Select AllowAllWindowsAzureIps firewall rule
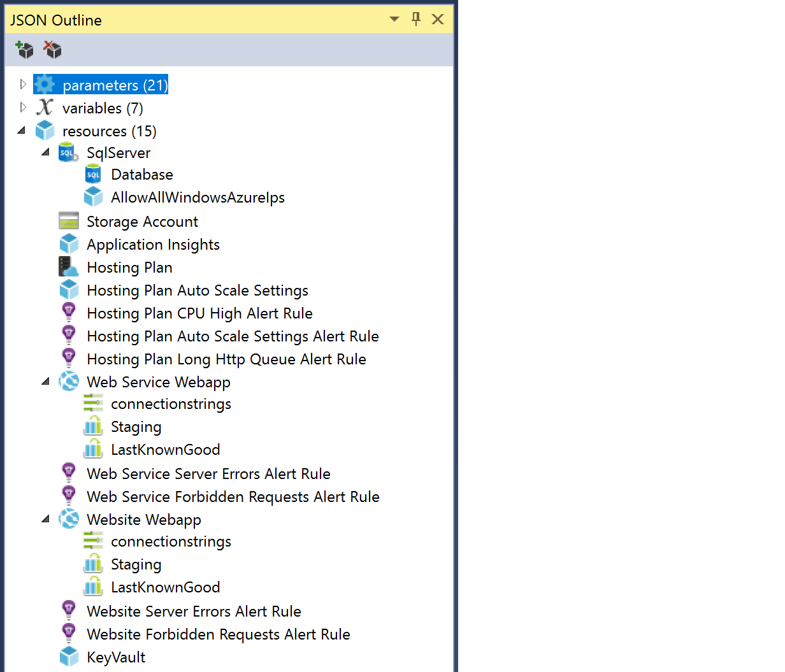The height and width of the screenshot is (672, 785). [x=198, y=197]
